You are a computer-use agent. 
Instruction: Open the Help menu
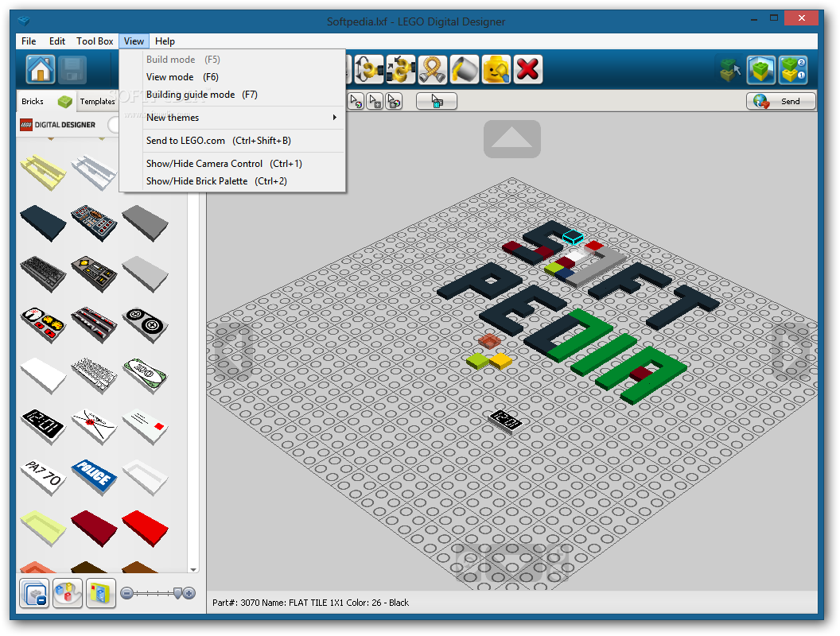[165, 41]
